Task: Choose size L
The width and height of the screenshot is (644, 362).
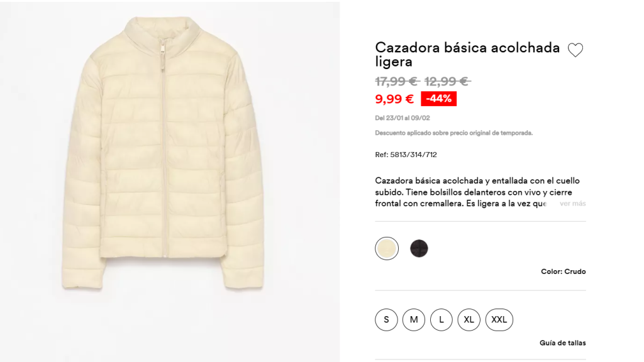Action: [441, 320]
